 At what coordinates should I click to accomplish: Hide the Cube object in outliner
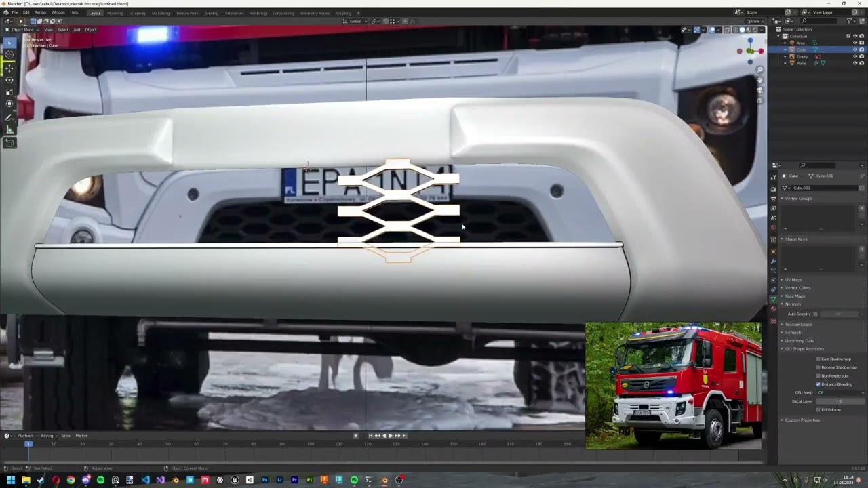pyautogui.click(x=854, y=49)
